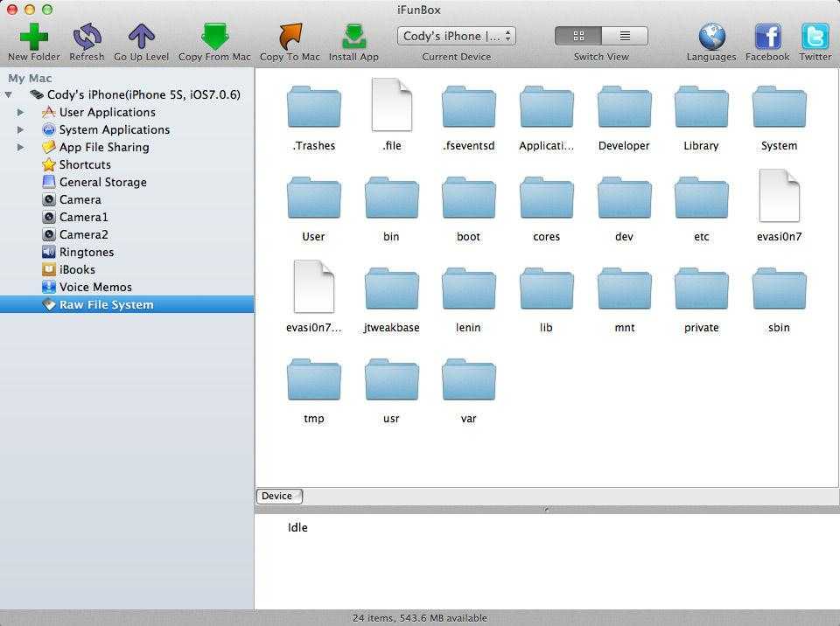The width and height of the screenshot is (840, 626).
Task: Select the Applications folder
Action: pyautogui.click(x=546, y=107)
